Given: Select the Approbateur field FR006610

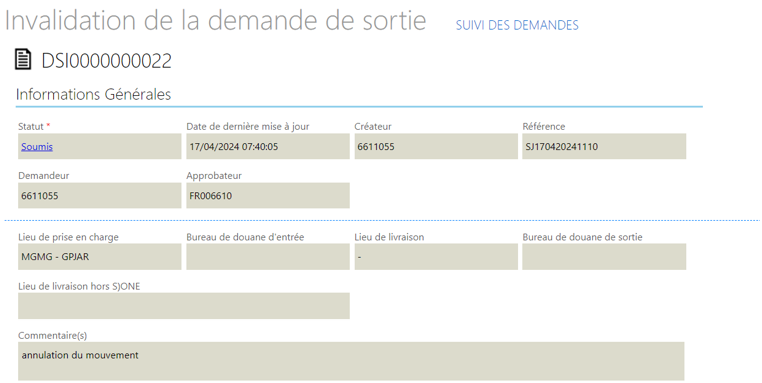Looking at the screenshot, I should click(268, 195).
